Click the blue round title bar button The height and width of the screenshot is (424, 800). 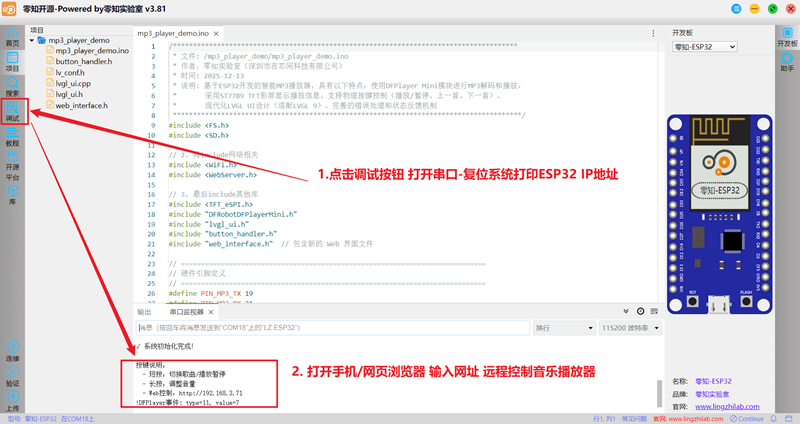(736, 9)
